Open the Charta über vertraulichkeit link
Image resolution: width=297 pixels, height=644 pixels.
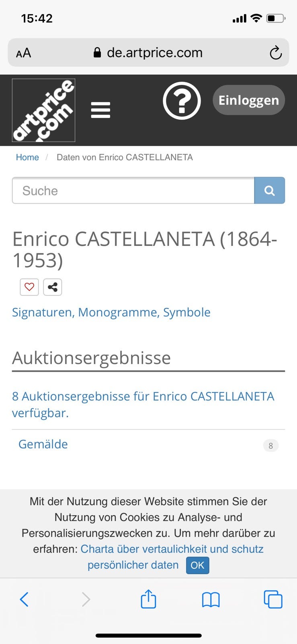pyautogui.click(x=172, y=549)
